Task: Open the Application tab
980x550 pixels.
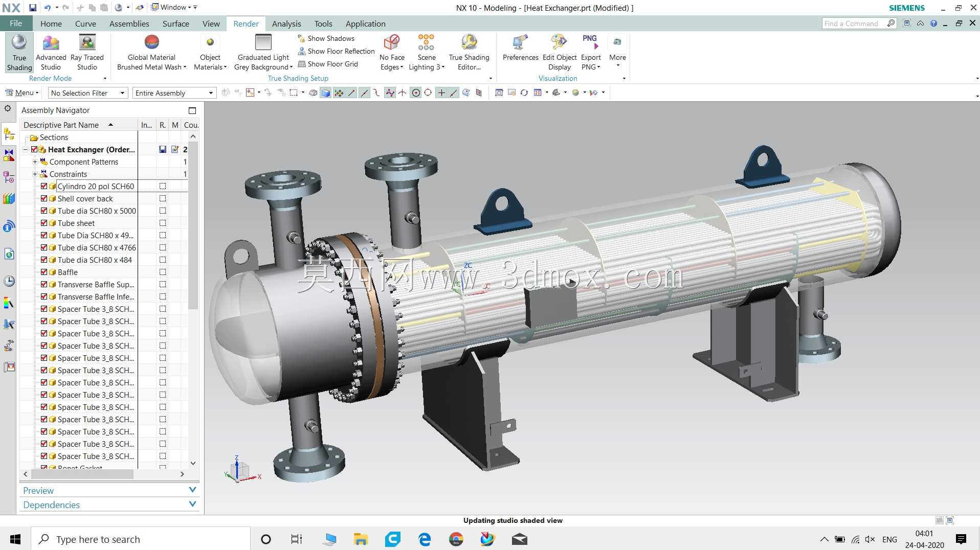Action: coord(365,24)
